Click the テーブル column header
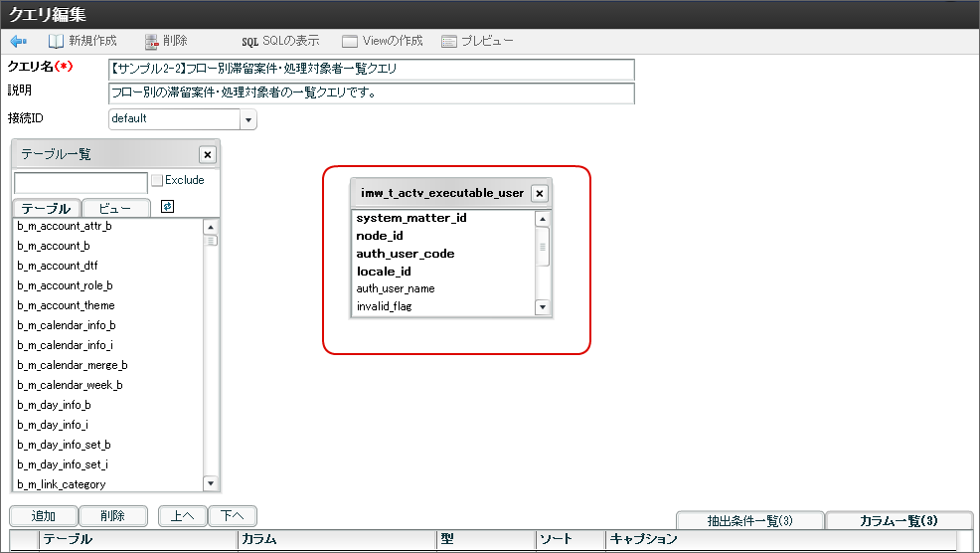 point(138,539)
